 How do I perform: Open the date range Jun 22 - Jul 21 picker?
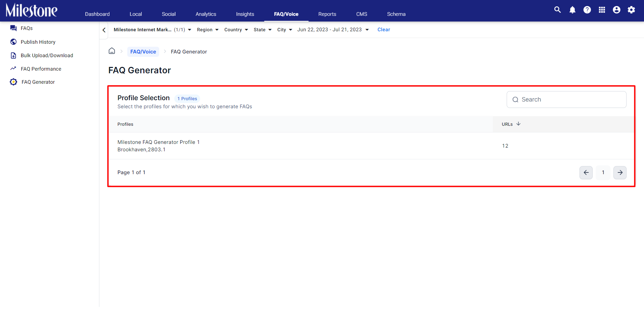[333, 30]
